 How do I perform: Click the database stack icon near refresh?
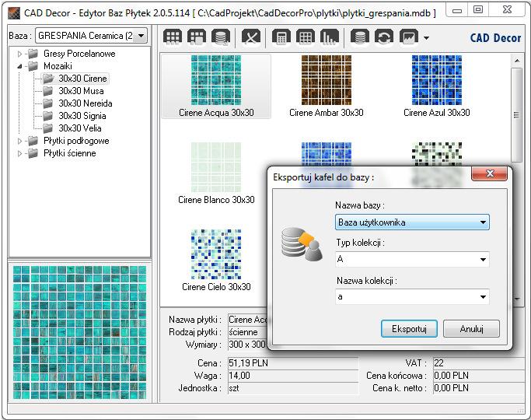(x=360, y=37)
